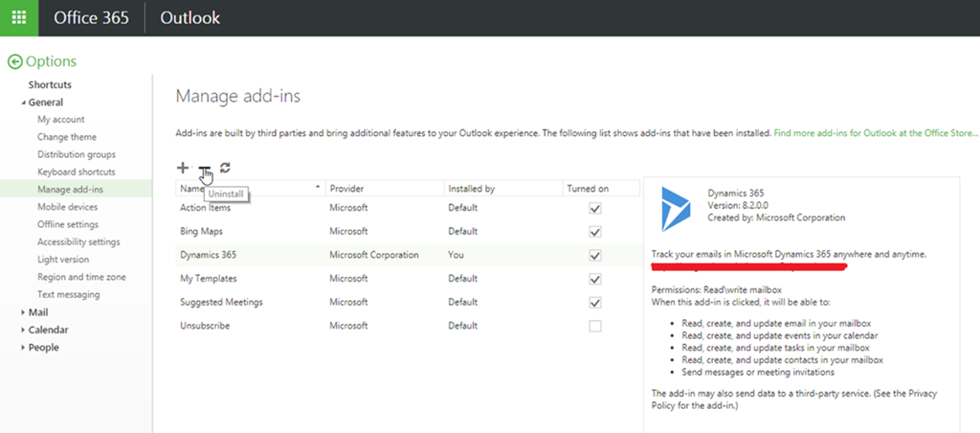980x433 pixels.
Task: Click 'Permissions: Read\write mailbox' text
Action: pyautogui.click(x=716, y=289)
